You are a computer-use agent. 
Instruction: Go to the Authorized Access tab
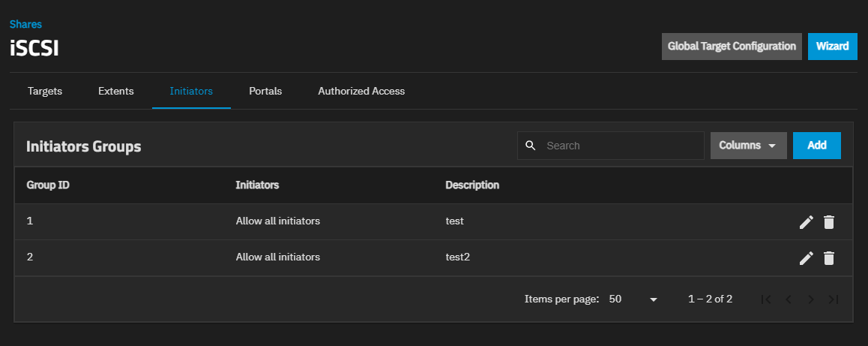point(361,92)
